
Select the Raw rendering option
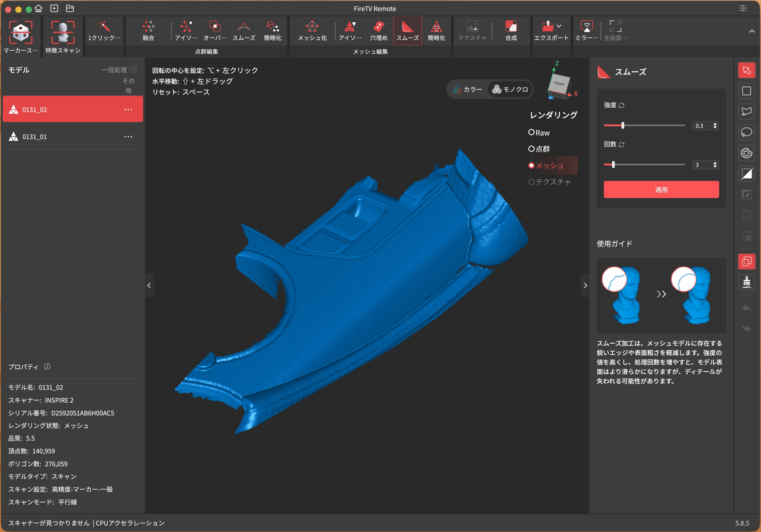pos(531,133)
